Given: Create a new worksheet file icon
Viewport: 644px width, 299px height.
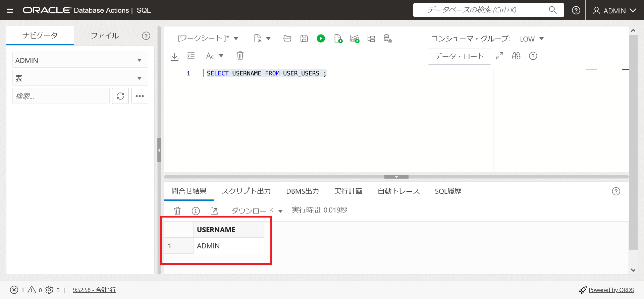Looking at the screenshot, I should point(258,39).
